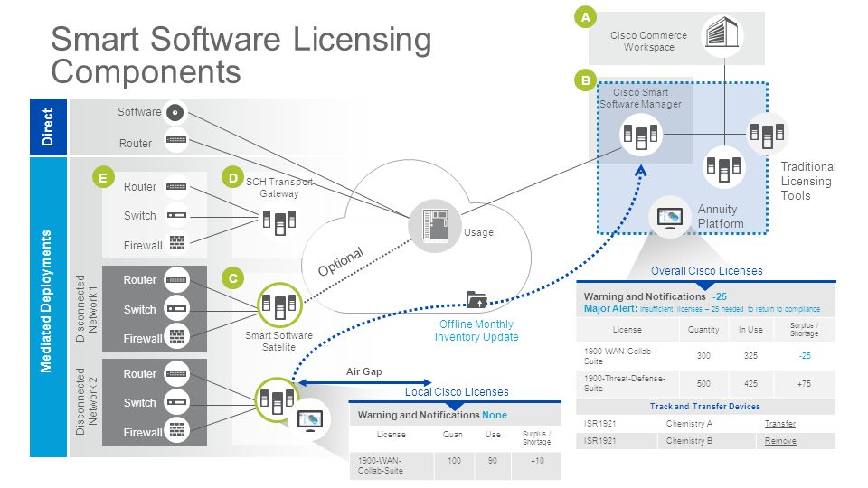Click the Traditional Licensing Tools server icon

(x=767, y=134)
